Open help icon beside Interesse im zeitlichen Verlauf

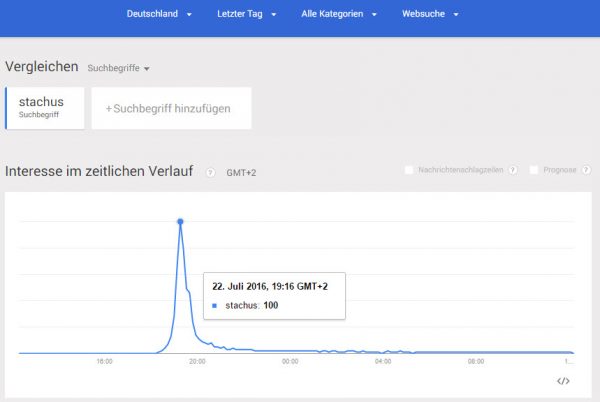point(210,172)
